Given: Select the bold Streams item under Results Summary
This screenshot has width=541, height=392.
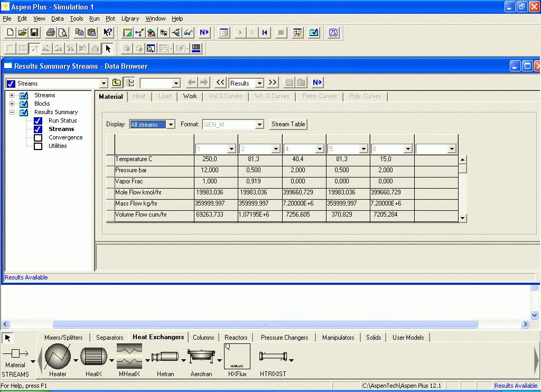Looking at the screenshot, I should [x=61, y=129].
